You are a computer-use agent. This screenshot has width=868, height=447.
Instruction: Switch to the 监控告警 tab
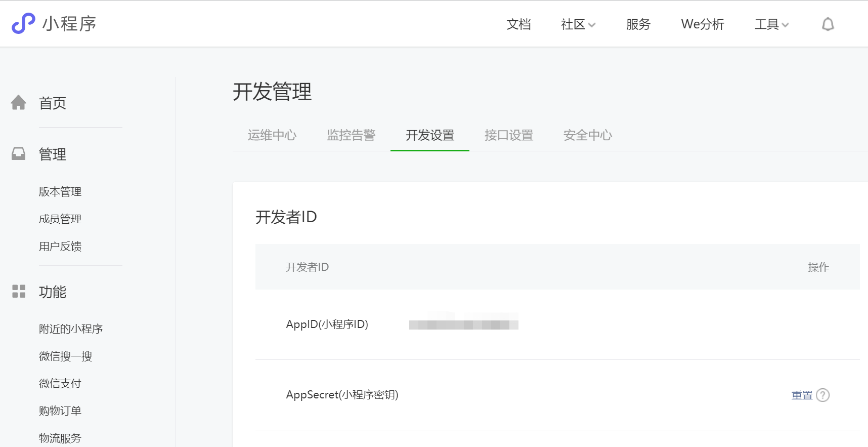(351, 135)
